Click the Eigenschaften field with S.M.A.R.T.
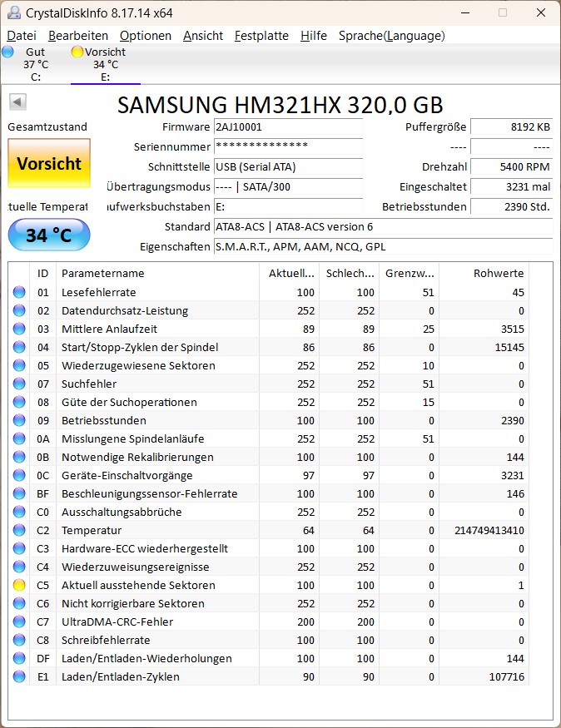561x728 pixels. [383, 246]
